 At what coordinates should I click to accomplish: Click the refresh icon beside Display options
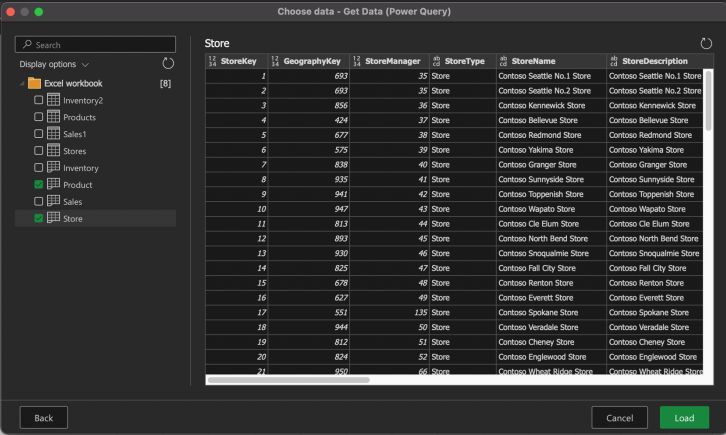coord(168,64)
